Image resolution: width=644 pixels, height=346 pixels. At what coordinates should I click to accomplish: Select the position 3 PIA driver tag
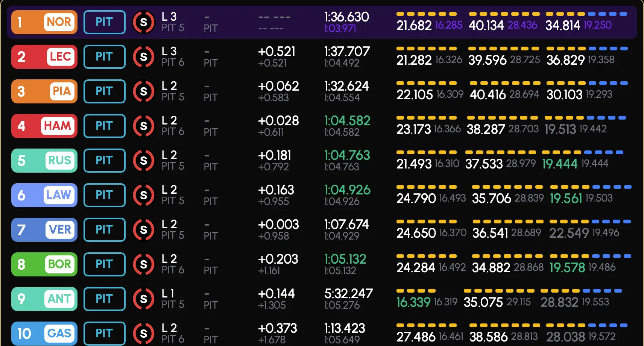(x=44, y=91)
